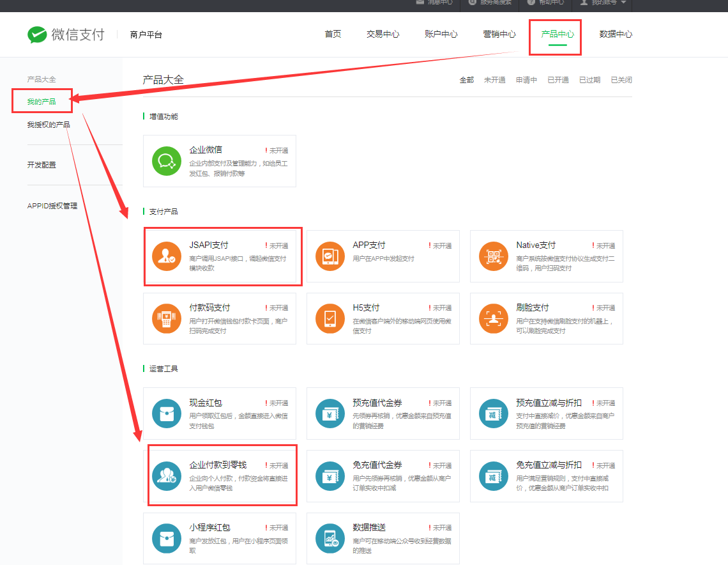This screenshot has width=728, height=565.
Task: Open the 账户中心 navigation tab
Action: coord(441,34)
